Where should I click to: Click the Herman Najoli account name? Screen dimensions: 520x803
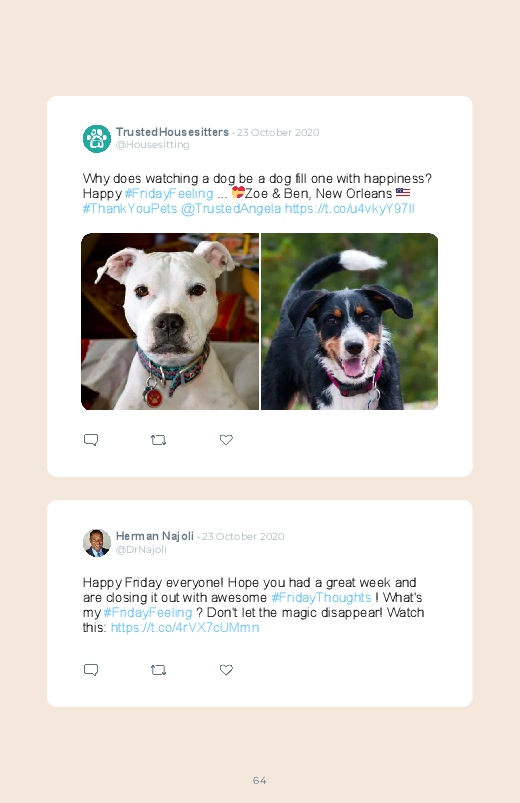point(155,536)
